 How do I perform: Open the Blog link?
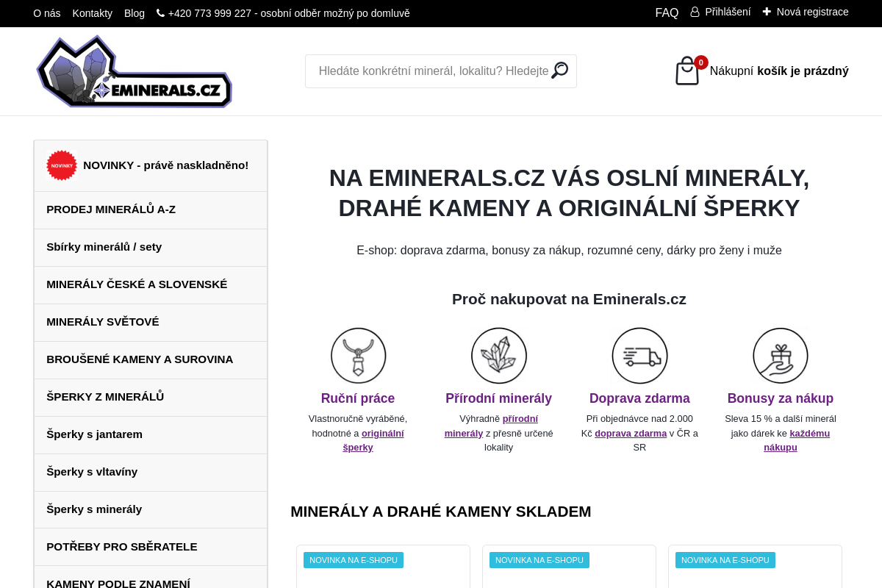pos(135,13)
